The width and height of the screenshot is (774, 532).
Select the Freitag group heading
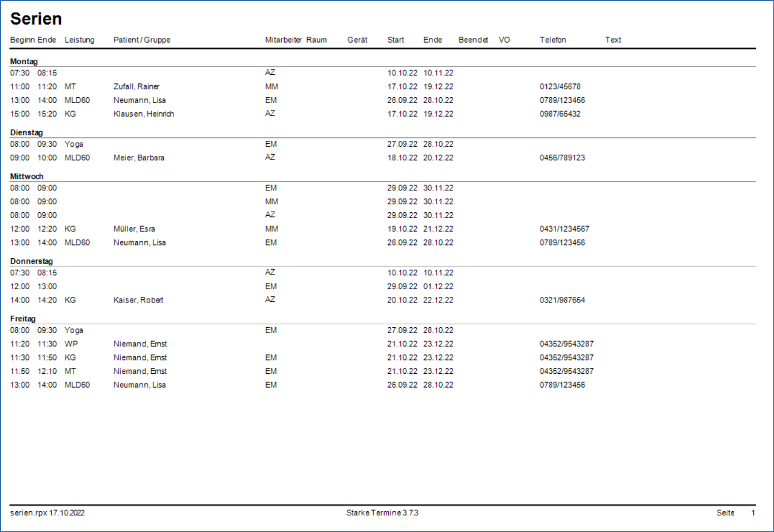tap(22, 319)
